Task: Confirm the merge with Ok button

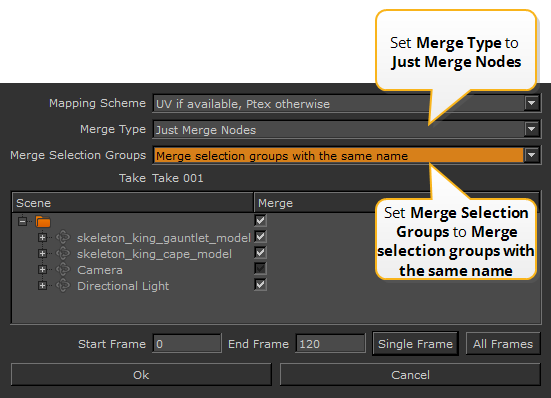Action: (x=141, y=375)
